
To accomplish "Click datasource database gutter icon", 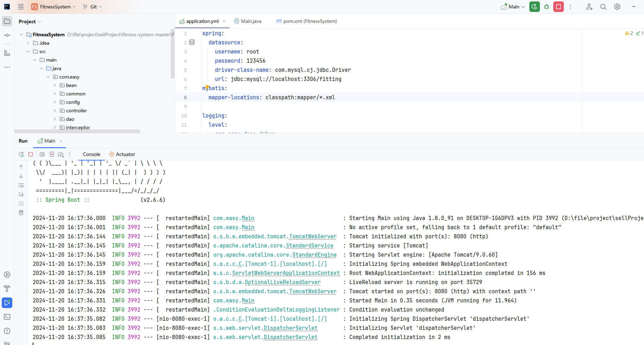I will coord(192,42).
